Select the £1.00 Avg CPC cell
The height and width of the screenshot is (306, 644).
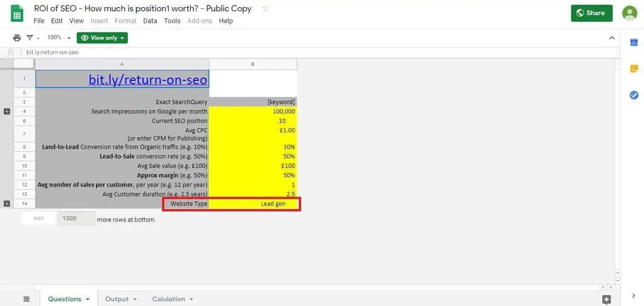click(x=253, y=134)
